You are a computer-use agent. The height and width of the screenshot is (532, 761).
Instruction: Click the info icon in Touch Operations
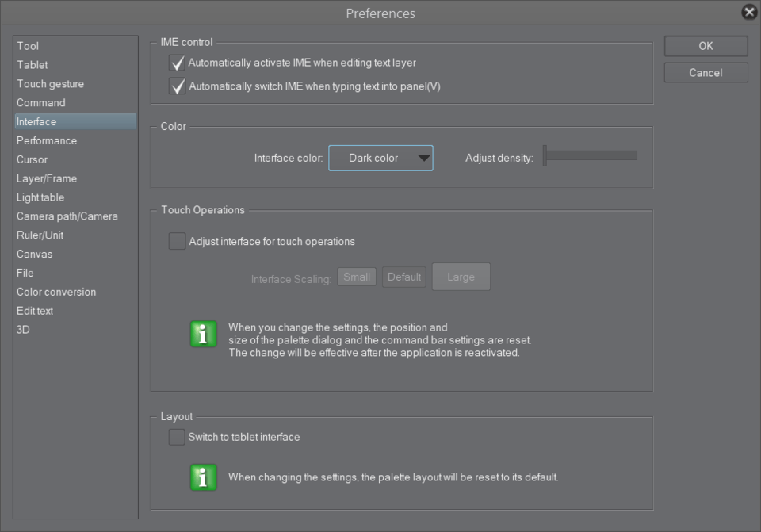(204, 334)
